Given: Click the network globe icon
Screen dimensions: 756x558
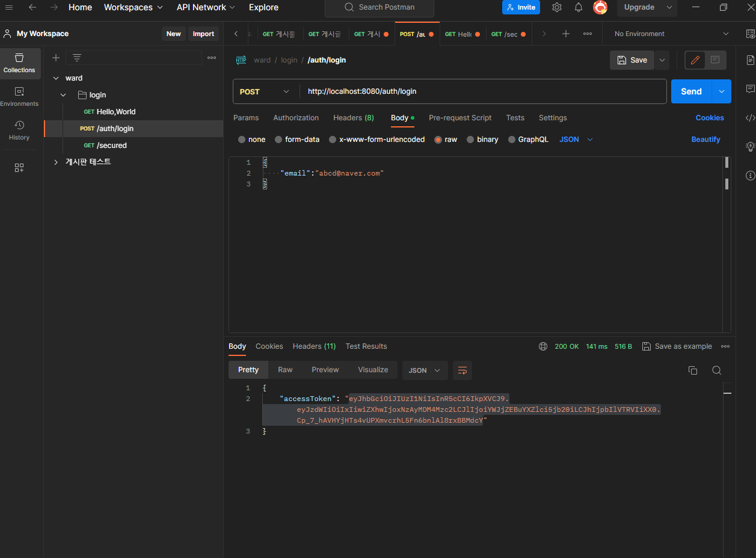Looking at the screenshot, I should click(543, 346).
